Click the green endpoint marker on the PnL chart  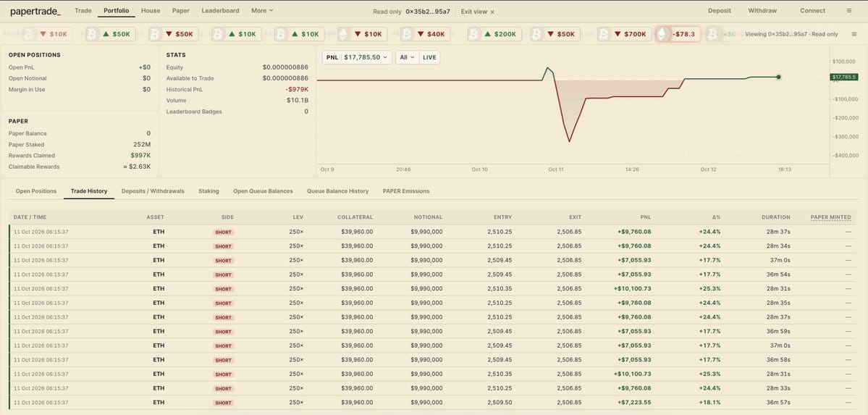coord(778,77)
